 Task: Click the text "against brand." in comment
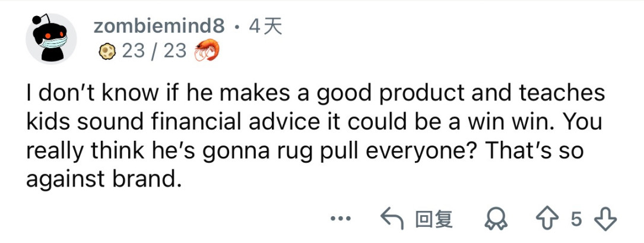102,178
